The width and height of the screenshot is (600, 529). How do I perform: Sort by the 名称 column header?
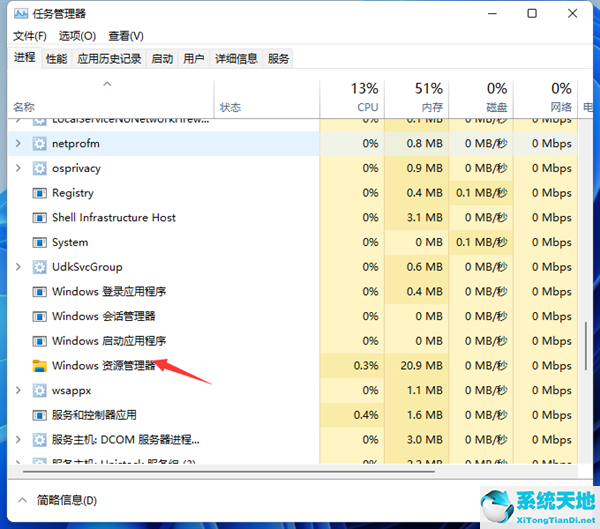pos(111,98)
